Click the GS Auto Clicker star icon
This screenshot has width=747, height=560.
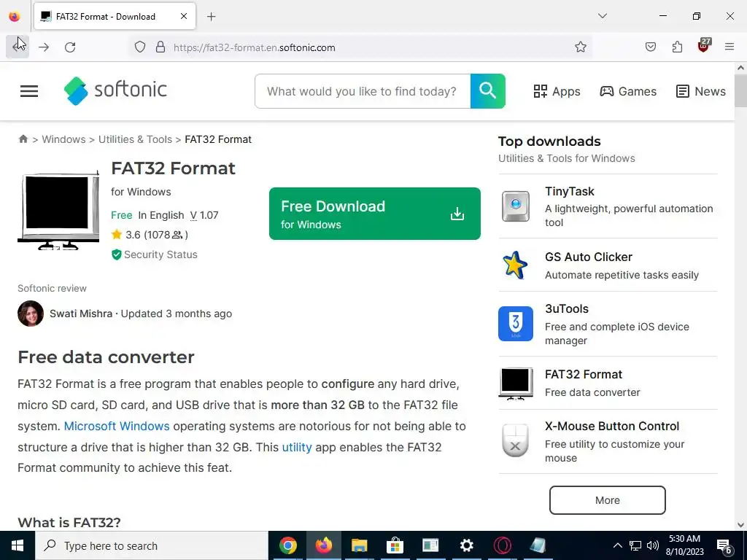pyautogui.click(x=516, y=265)
